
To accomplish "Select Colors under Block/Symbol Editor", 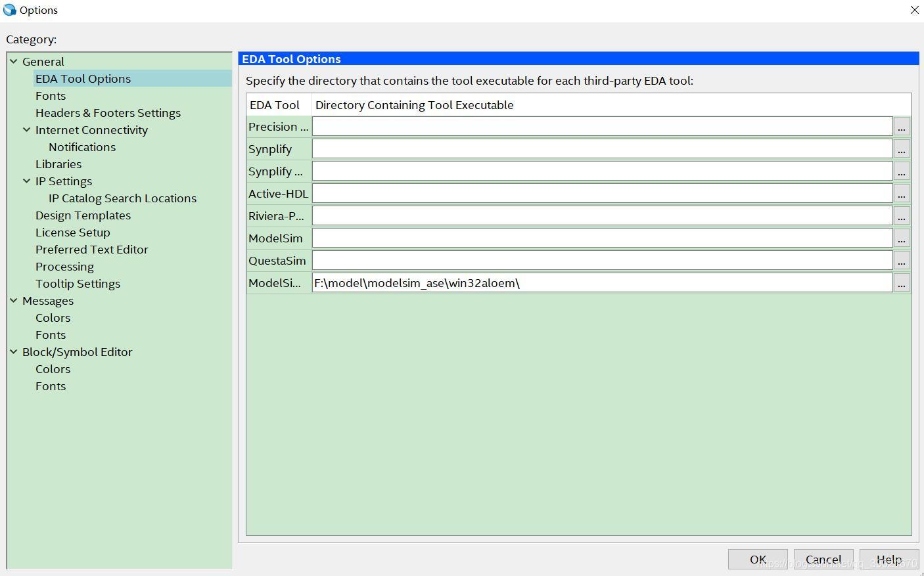I will click(x=53, y=368).
